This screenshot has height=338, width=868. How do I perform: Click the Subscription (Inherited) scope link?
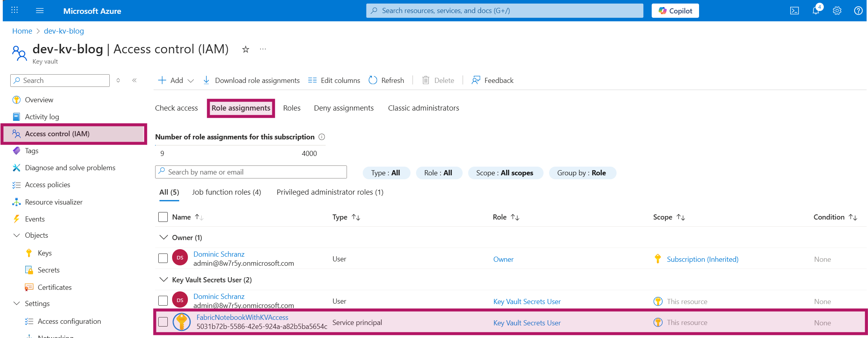point(702,259)
